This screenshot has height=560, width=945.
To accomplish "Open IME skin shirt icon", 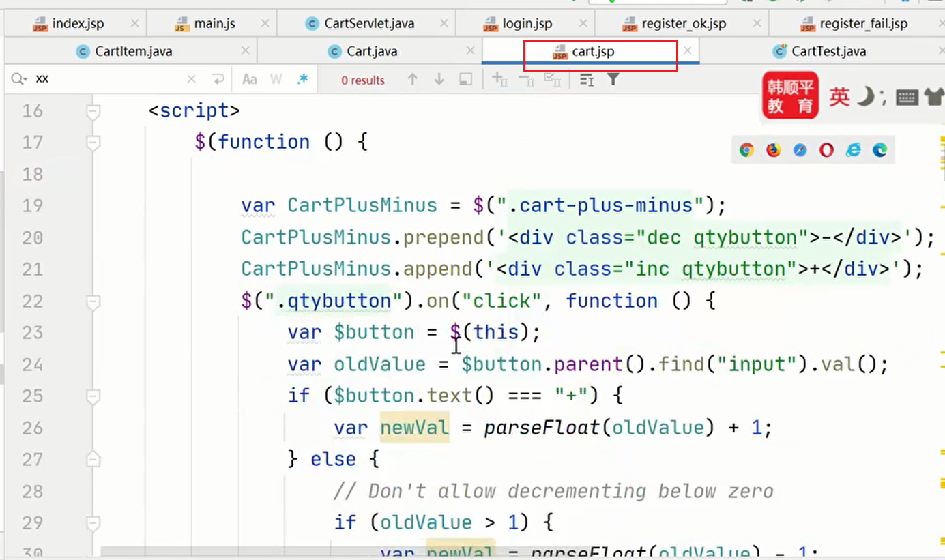I will click(x=934, y=98).
